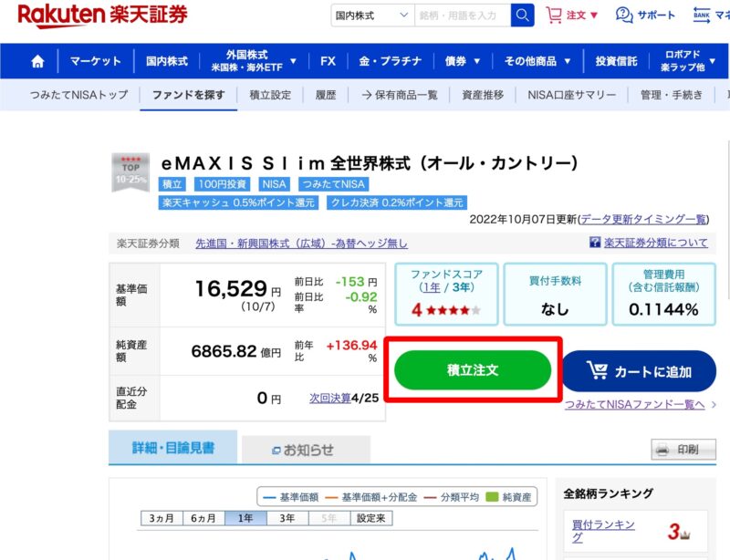The width and height of the screenshot is (730, 560).
Task: Open the 買付ランキング link
Action: [x=603, y=531]
